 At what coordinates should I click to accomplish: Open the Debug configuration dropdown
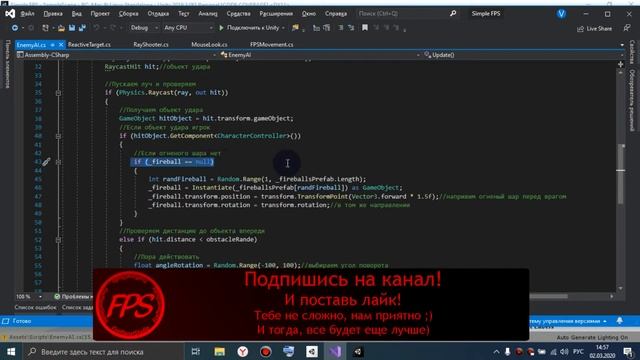(144, 28)
